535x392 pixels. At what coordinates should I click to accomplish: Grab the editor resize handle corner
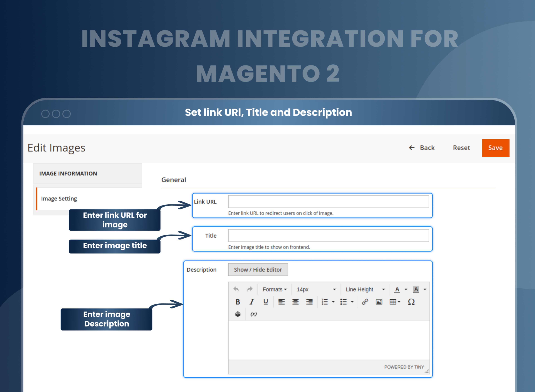[427, 371]
